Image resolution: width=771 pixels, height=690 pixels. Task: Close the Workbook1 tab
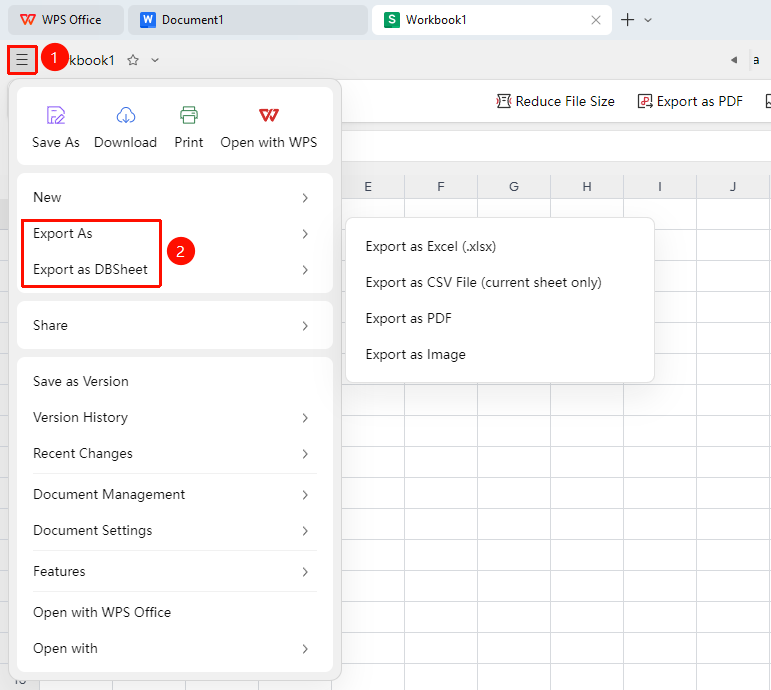click(595, 20)
